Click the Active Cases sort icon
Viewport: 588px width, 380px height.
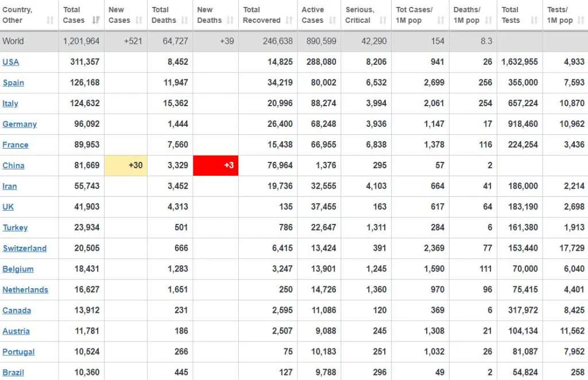[x=333, y=20]
